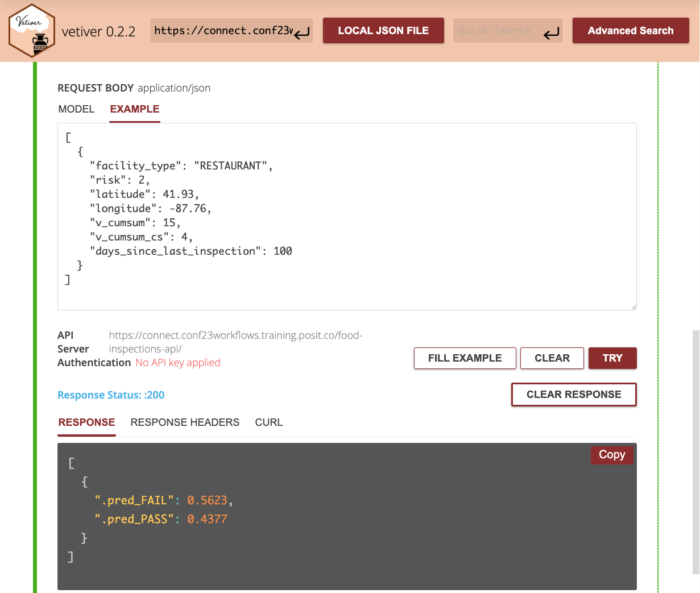Viewport: 700px width, 593px height.
Task: Click the CLEAR RESPONSE button
Action: (x=573, y=395)
